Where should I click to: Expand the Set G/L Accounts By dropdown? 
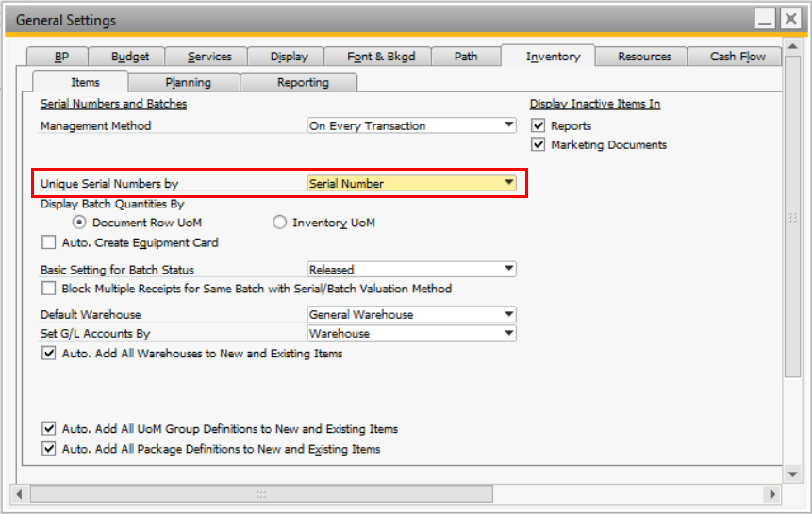[x=508, y=334]
